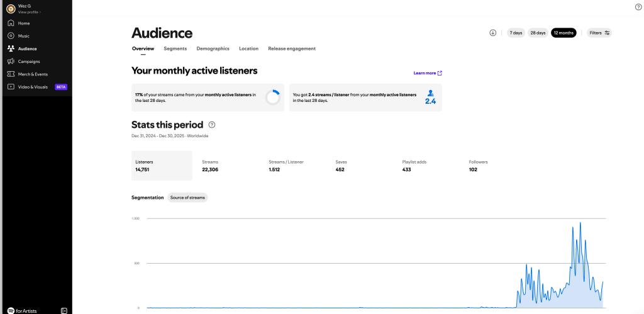The image size is (644, 314).
Task: Click the peak of the listeners chart
Action: click(580, 223)
